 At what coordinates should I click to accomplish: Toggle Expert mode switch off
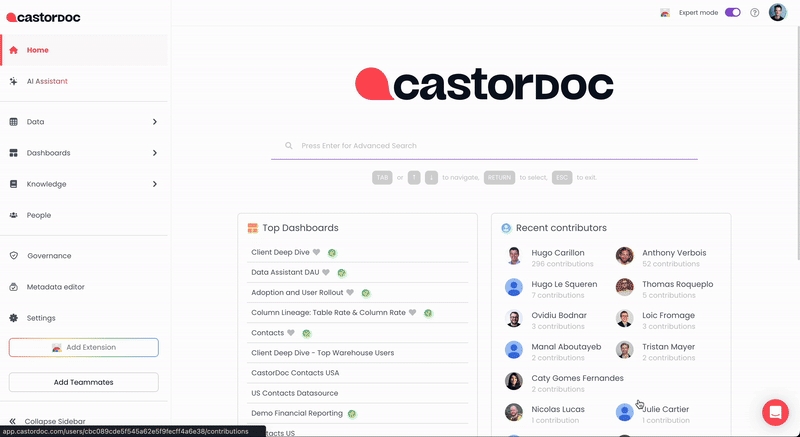click(x=732, y=13)
